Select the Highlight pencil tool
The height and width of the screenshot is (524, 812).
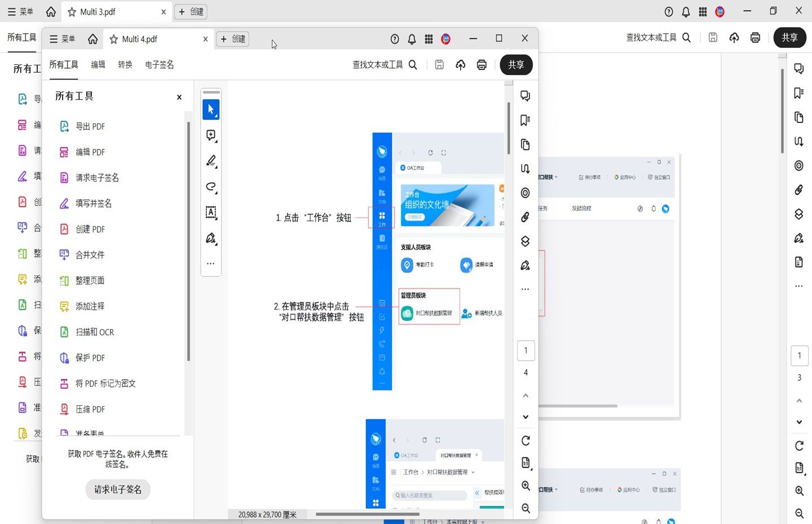211,161
